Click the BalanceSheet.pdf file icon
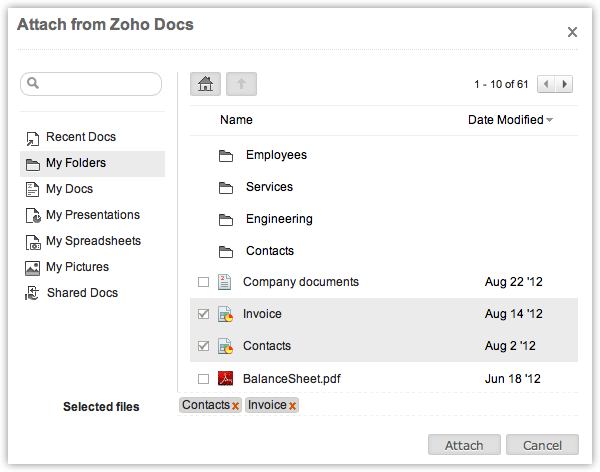Image resolution: width=600 pixels, height=472 pixels. pos(226,378)
